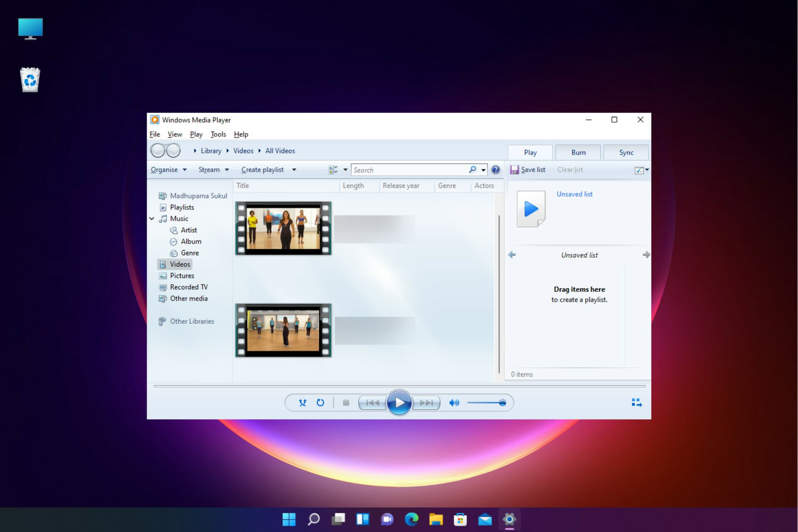Select Pictures in the navigation tree
Viewport: 798px width, 532px height.
182,276
